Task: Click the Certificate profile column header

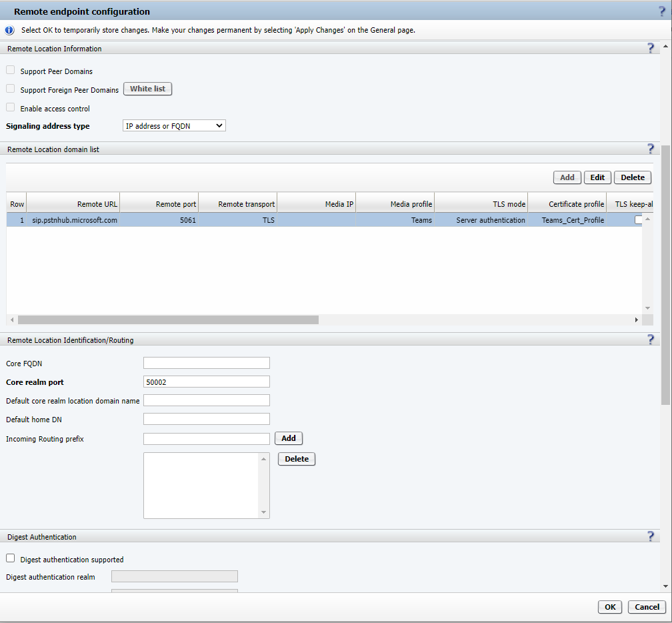Action: coord(567,203)
